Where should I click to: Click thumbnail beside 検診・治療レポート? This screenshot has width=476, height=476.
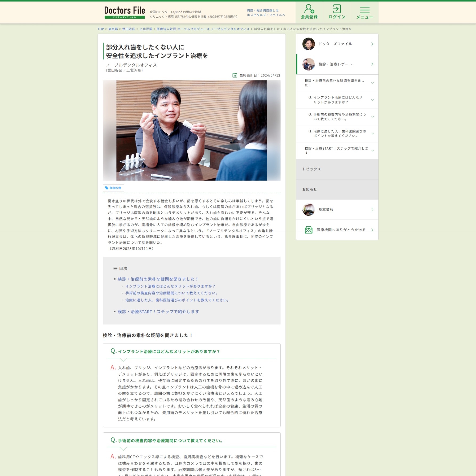coord(309,64)
